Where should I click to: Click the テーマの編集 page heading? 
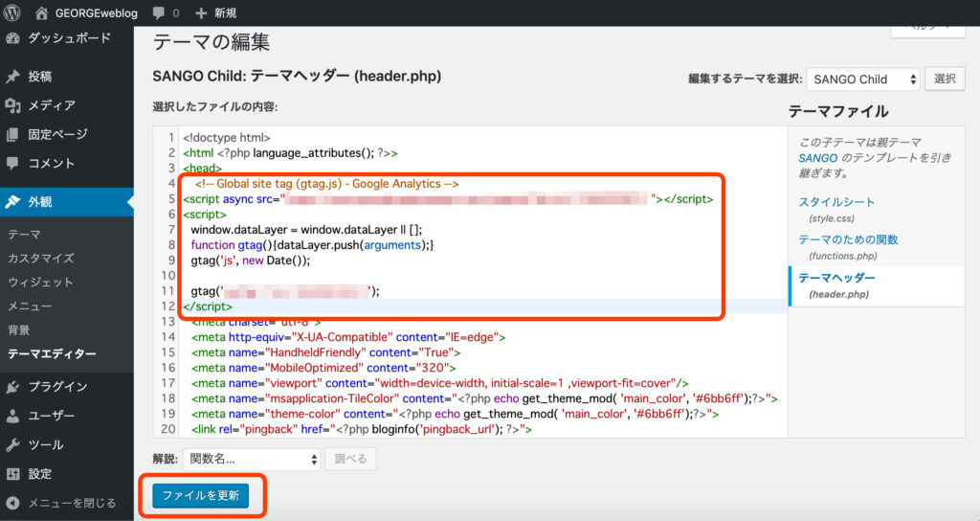click(x=212, y=42)
